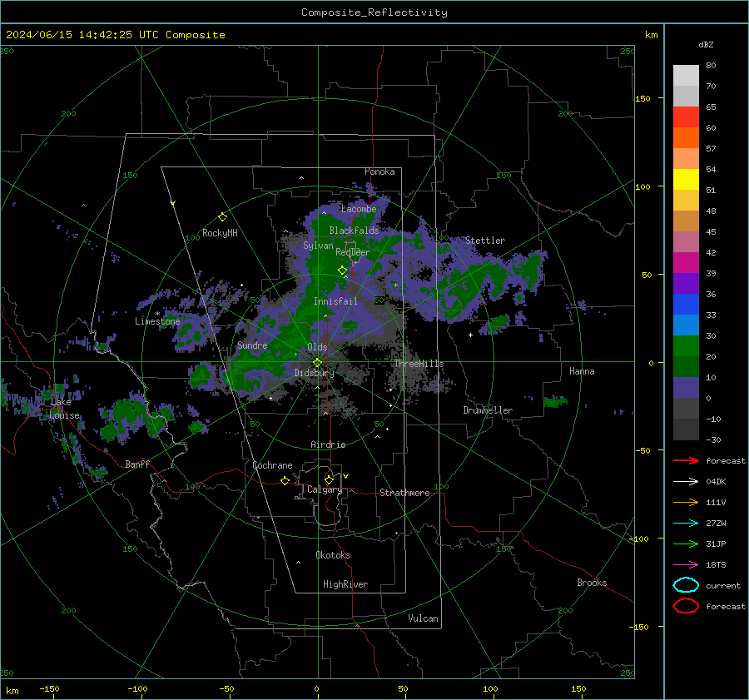Image resolution: width=749 pixels, height=700 pixels.
Task: Click the light blue 33 dBZ color swatch
Action: click(x=686, y=325)
